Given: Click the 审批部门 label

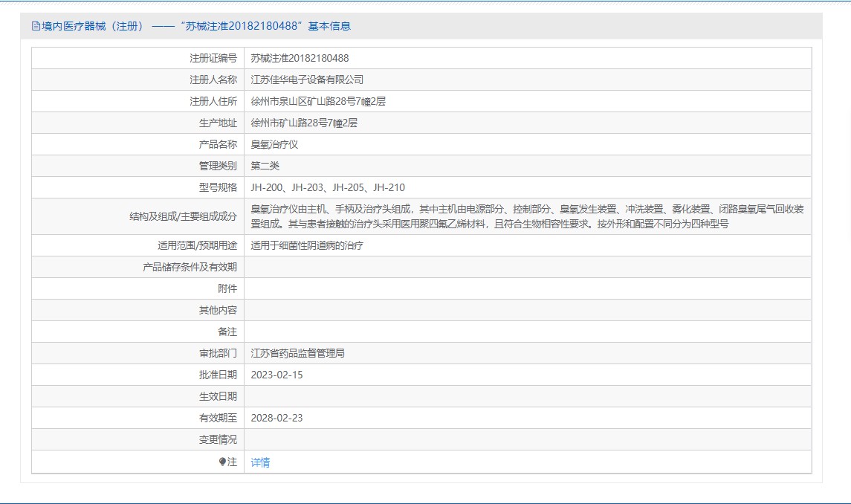Looking at the screenshot, I should point(218,354).
